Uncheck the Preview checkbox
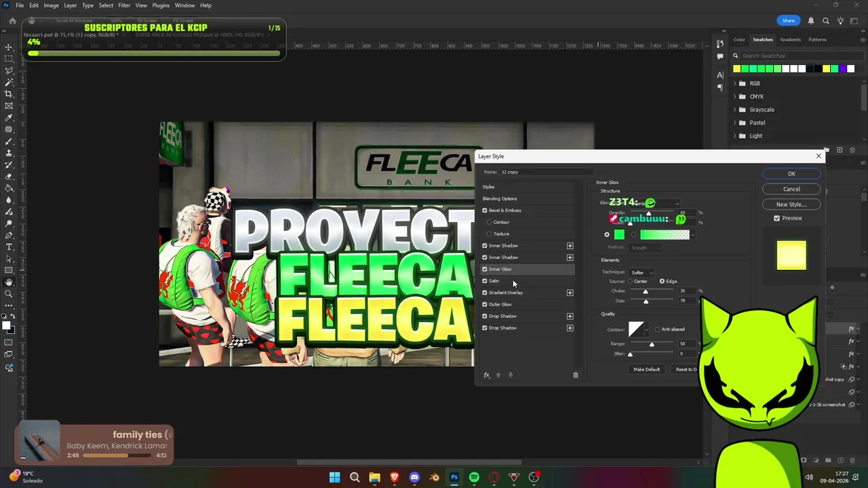 [x=777, y=218]
